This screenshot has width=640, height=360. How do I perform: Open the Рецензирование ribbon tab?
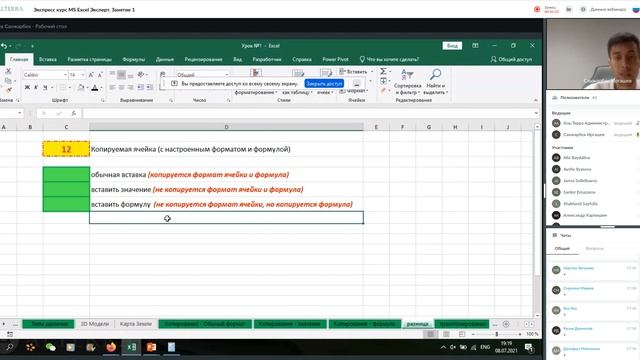(x=203, y=59)
